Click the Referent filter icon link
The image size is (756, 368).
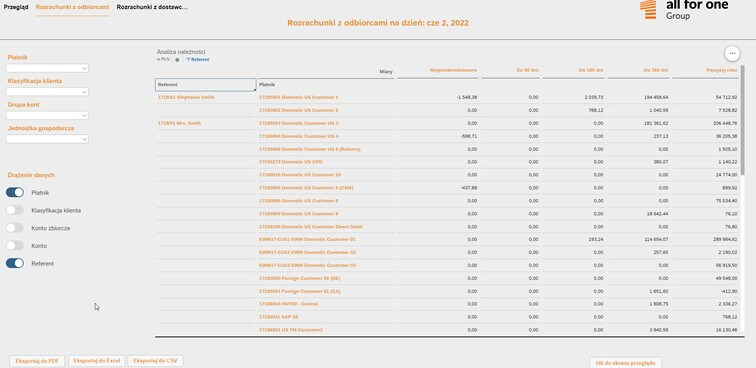point(198,59)
